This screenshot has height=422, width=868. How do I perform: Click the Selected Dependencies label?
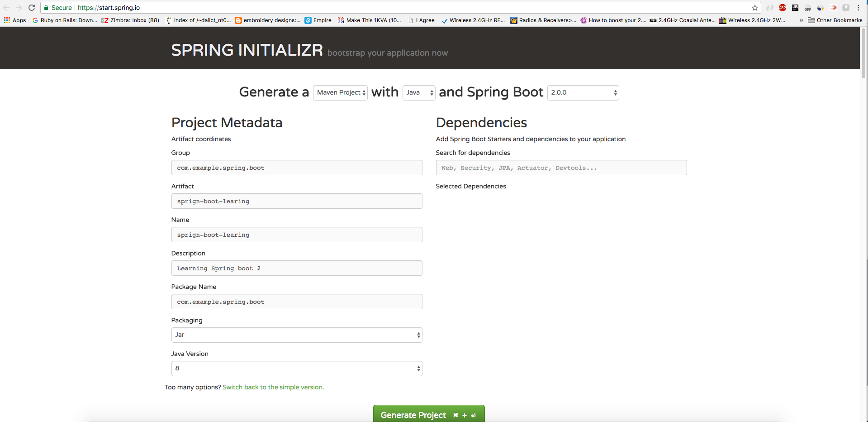pos(471,186)
